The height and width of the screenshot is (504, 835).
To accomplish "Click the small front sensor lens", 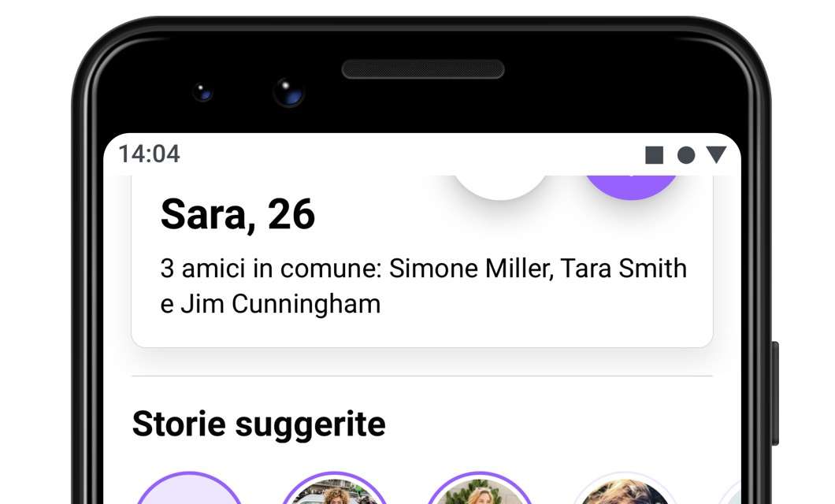I will pos(202,93).
